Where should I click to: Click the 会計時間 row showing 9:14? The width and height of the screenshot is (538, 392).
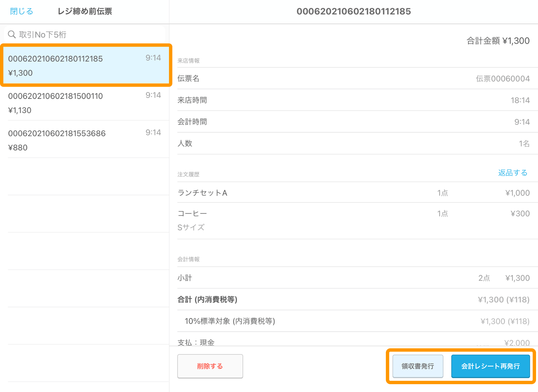[x=353, y=122]
